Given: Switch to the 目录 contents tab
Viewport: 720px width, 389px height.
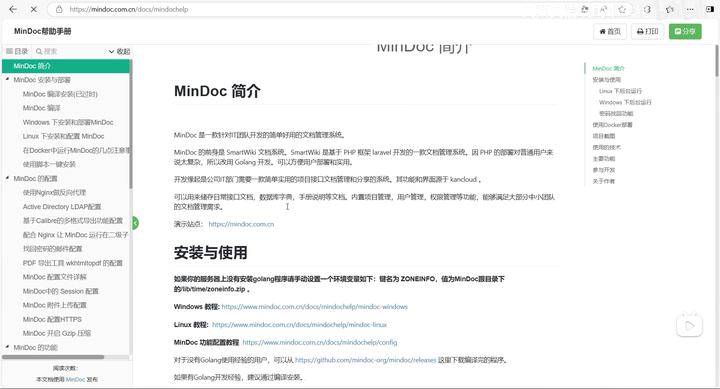Looking at the screenshot, I should [x=17, y=51].
